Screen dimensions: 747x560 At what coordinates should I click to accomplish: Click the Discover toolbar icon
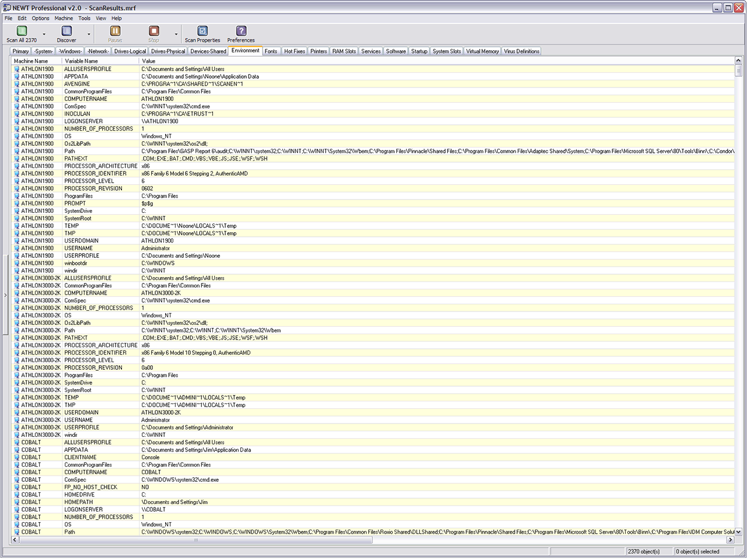pyautogui.click(x=67, y=31)
